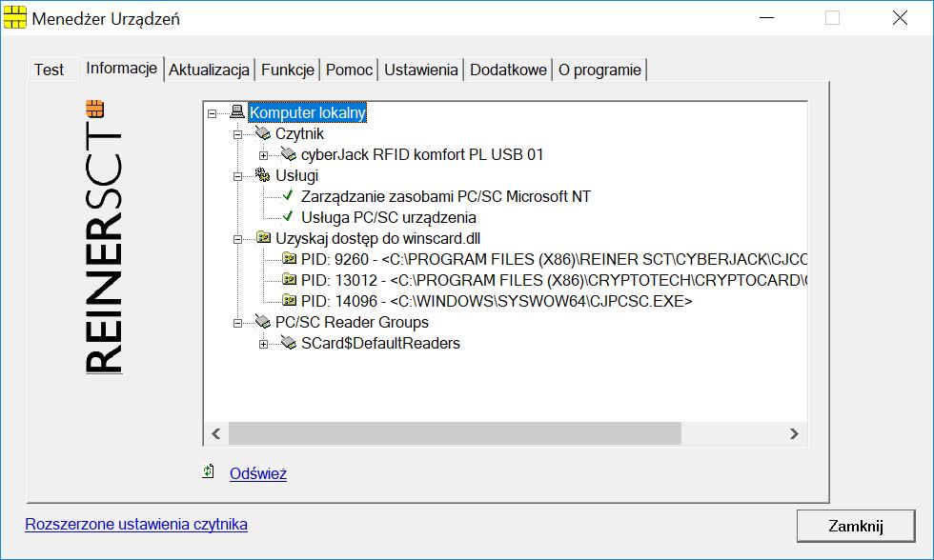
Task: Select the Usługi tree label
Action: (296, 175)
